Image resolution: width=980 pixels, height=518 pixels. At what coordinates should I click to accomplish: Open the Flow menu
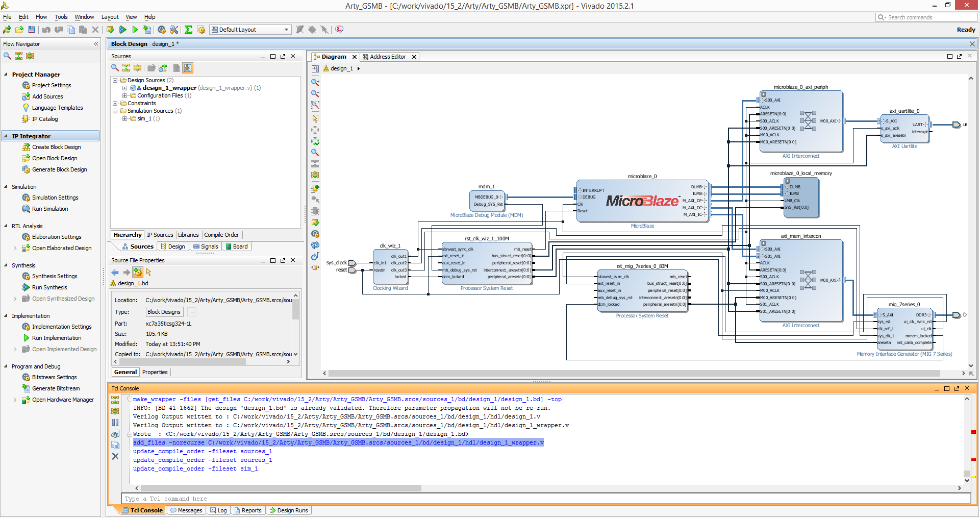[x=41, y=17]
